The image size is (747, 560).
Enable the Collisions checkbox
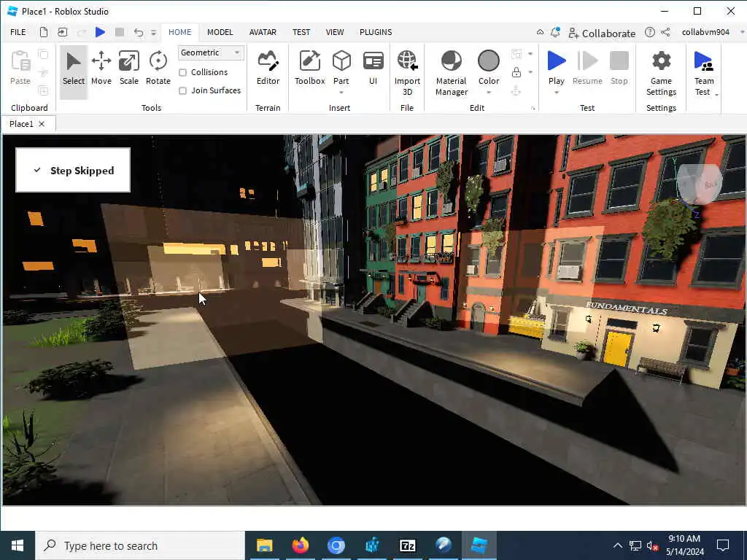tap(182, 72)
